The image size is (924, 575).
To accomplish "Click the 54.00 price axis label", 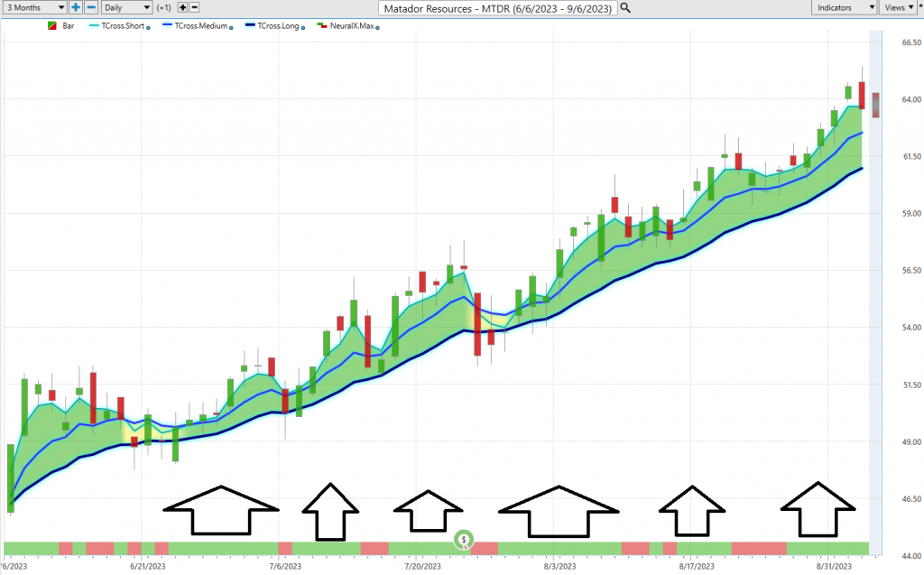I will coord(911,328).
